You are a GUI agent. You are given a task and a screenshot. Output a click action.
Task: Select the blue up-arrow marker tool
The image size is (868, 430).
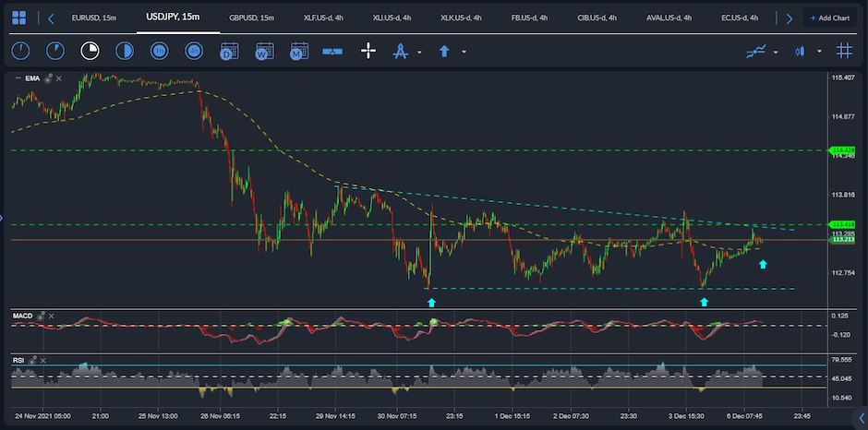[x=444, y=52]
